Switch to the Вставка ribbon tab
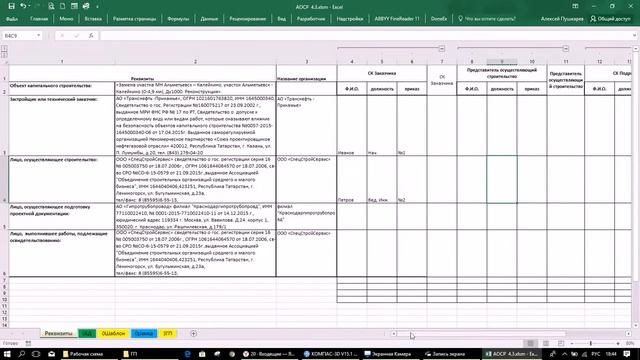The image size is (640, 360). [93, 19]
